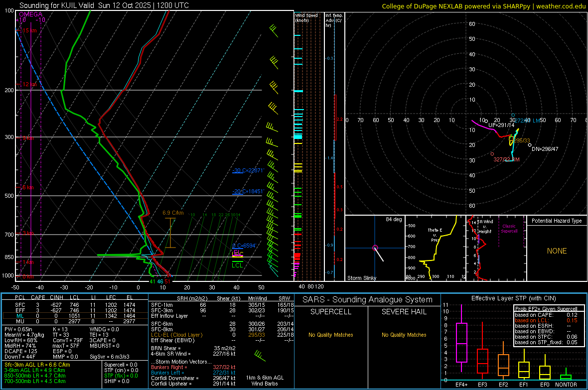The width and height of the screenshot is (588, 390).
Task: Click the Corfidi Downshear = row
Action: (193, 378)
